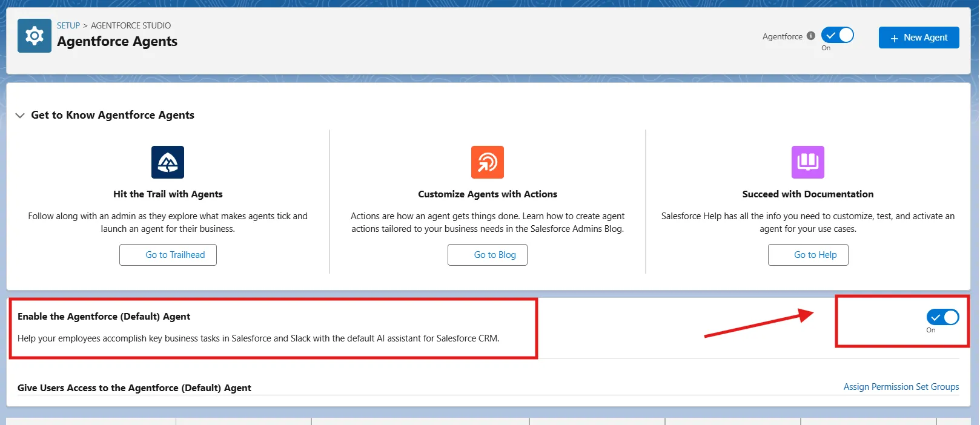Open the SETUP breadcrumb link
The width and height of the screenshot is (980, 425).
point(68,25)
